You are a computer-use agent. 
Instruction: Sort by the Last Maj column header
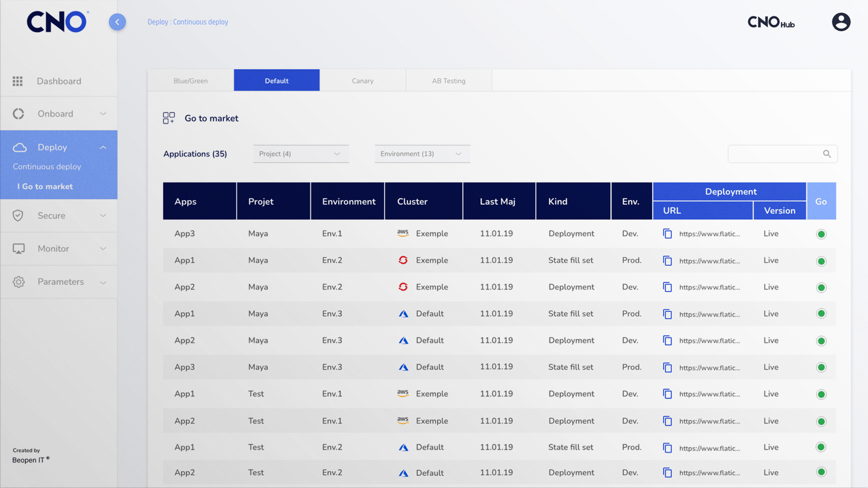point(499,201)
